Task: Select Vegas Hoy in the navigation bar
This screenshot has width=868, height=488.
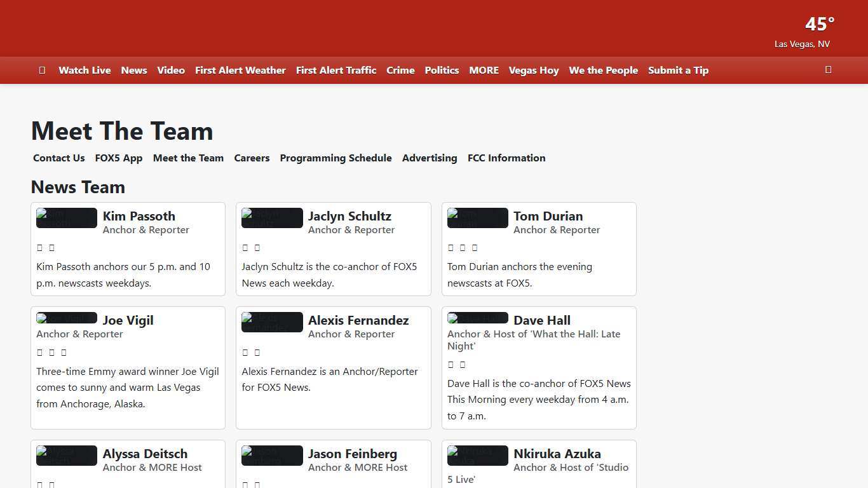Action: pos(533,71)
